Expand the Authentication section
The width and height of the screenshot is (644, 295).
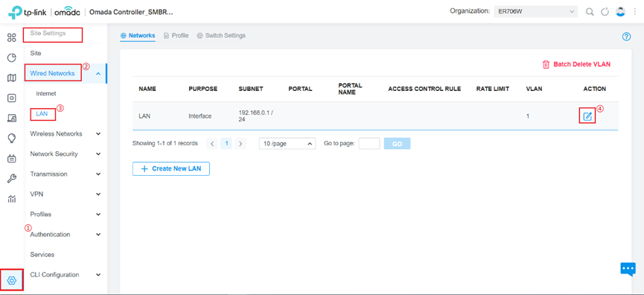tap(98, 235)
